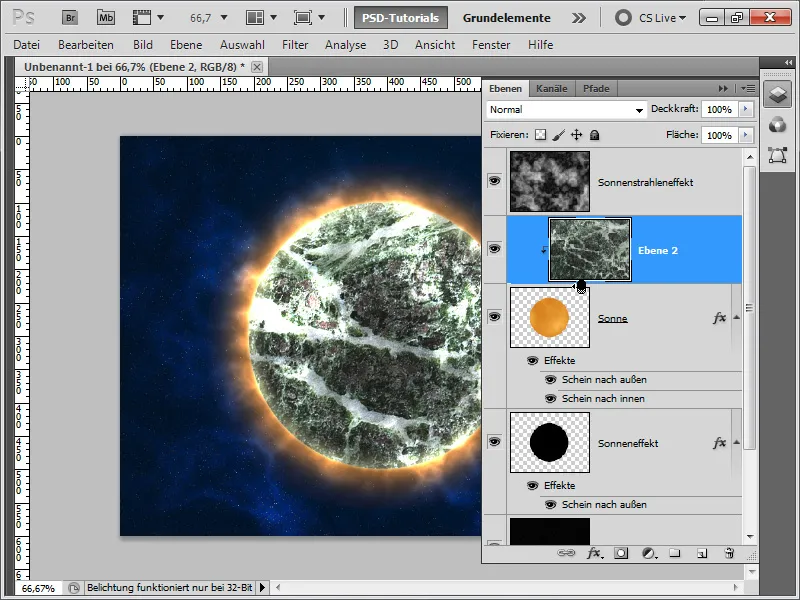Hide the Ebene 2 layer
Screen dimensions: 800x600
(x=494, y=248)
